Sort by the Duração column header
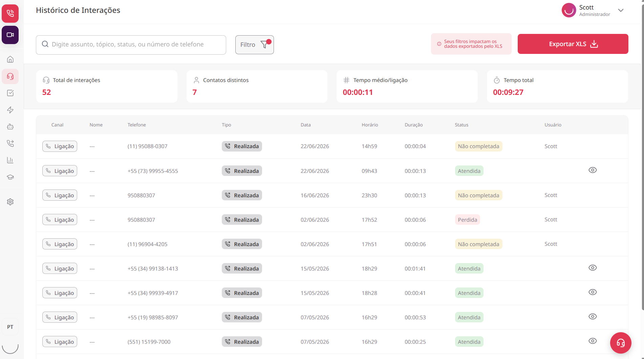This screenshot has width=644, height=359. click(414, 125)
